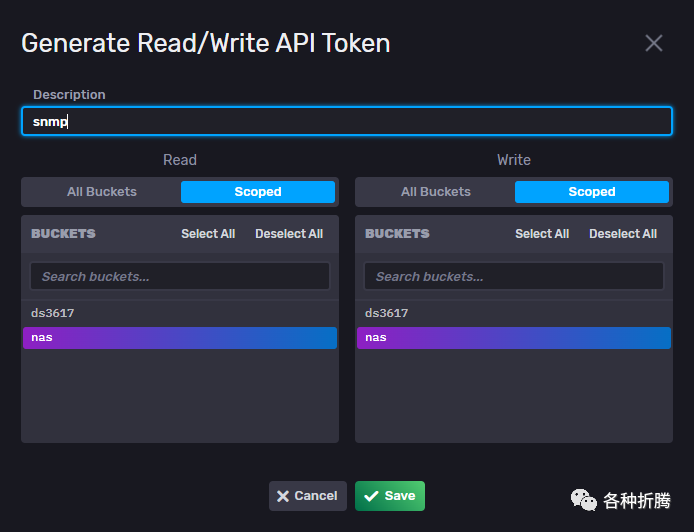Select ds3617 bucket under Write

click(387, 313)
